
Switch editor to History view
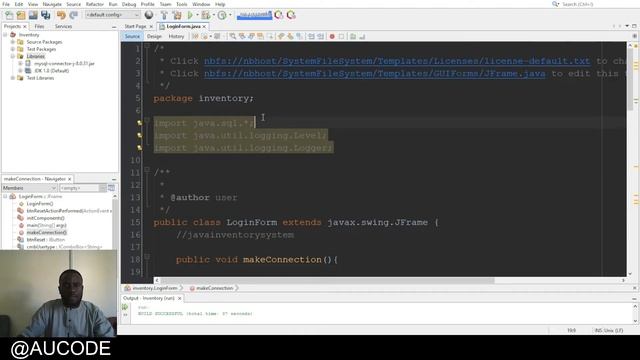[x=176, y=36]
